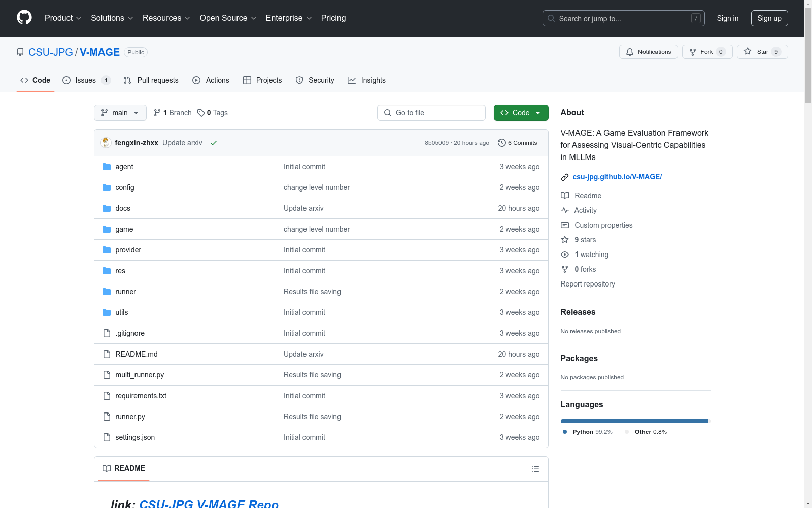Open the runner.py file
This screenshot has width=812, height=508.
[130, 417]
